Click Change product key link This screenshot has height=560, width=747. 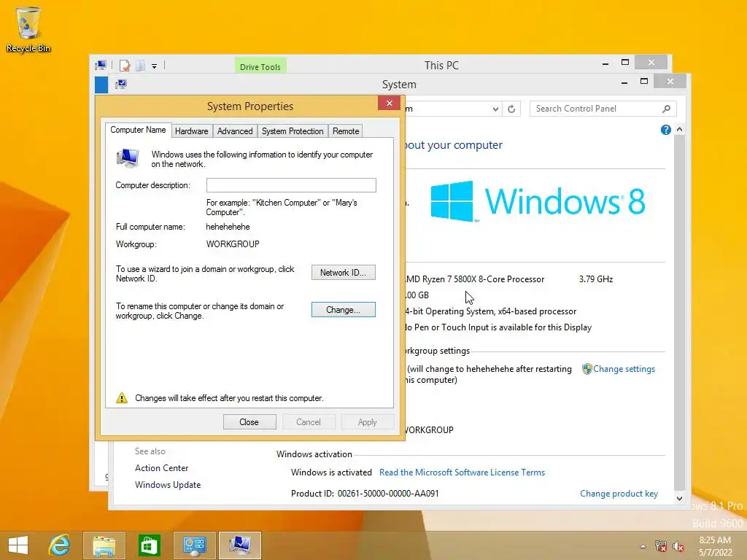click(x=619, y=494)
